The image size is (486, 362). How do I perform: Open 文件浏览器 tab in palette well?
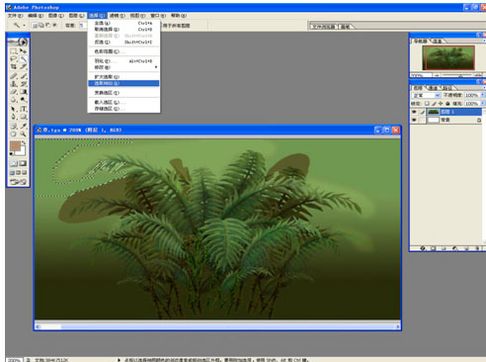(x=323, y=27)
